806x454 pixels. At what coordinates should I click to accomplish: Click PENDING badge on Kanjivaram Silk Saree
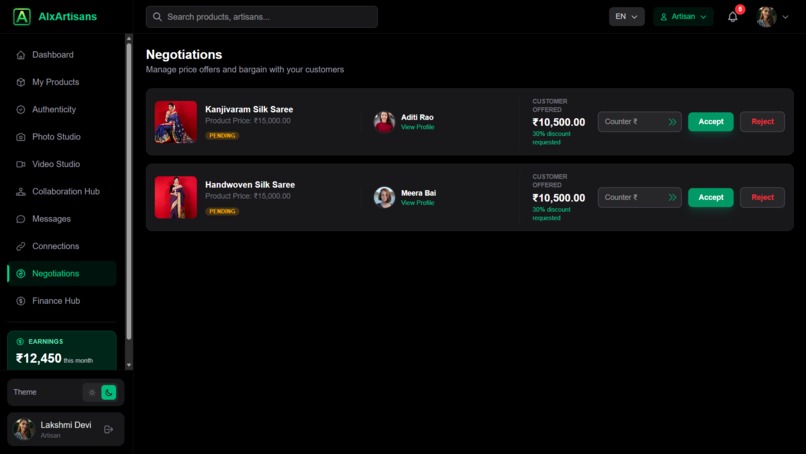(222, 136)
